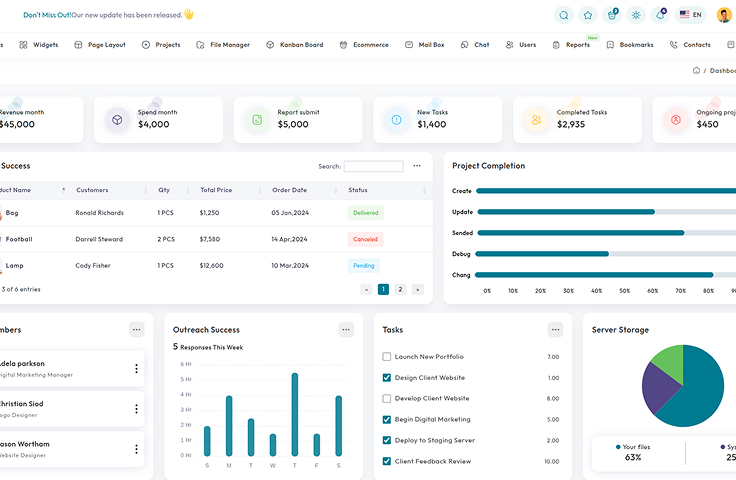The height and width of the screenshot is (480, 736).
Task: Check the Develop Client Website checkbox
Action: tap(387, 399)
